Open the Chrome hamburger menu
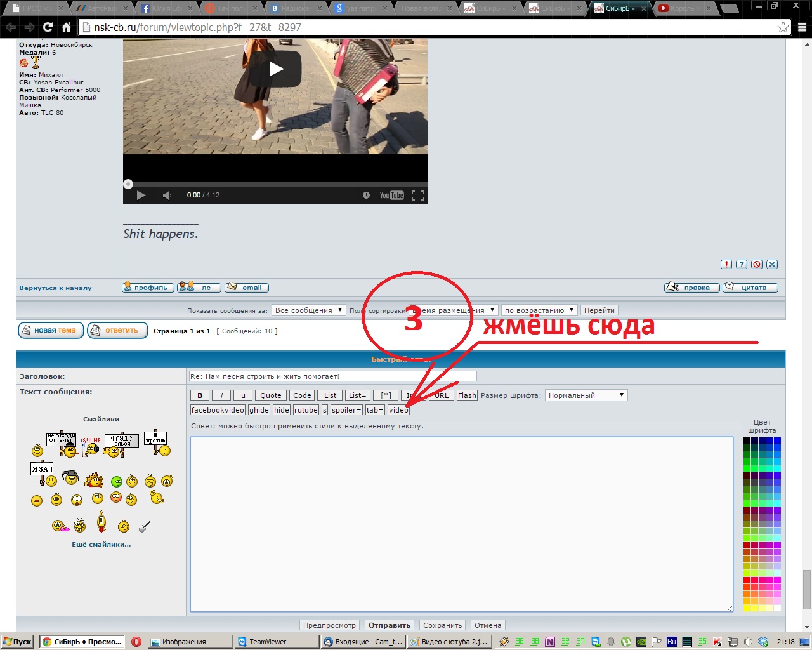This screenshot has height=650, width=812. pyautogui.click(x=802, y=27)
